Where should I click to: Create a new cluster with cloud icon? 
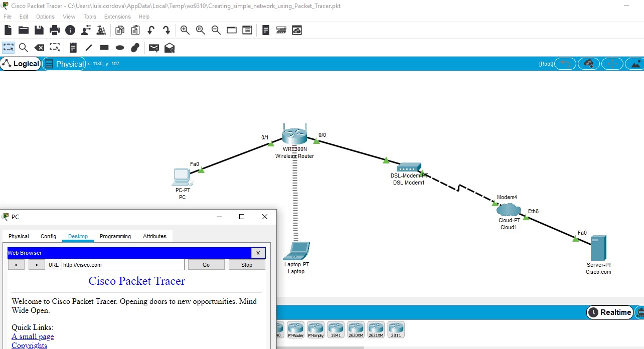pos(588,64)
